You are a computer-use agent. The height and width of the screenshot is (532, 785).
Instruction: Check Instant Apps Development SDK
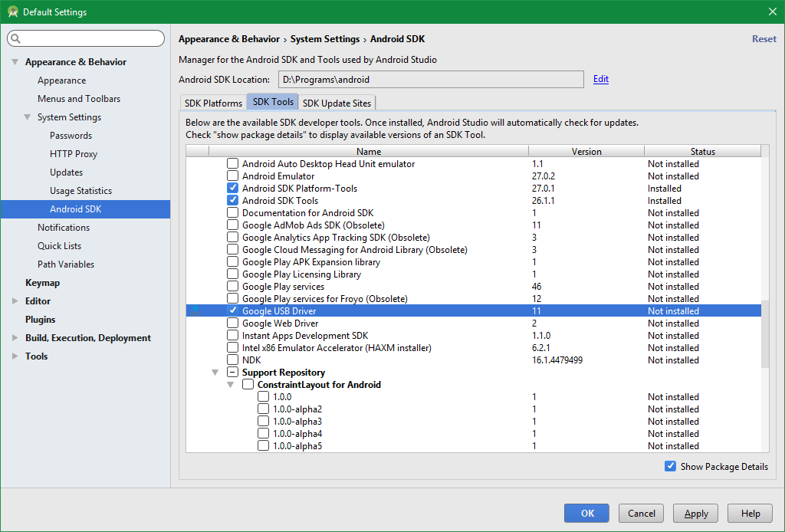pyautogui.click(x=232, y=335)
